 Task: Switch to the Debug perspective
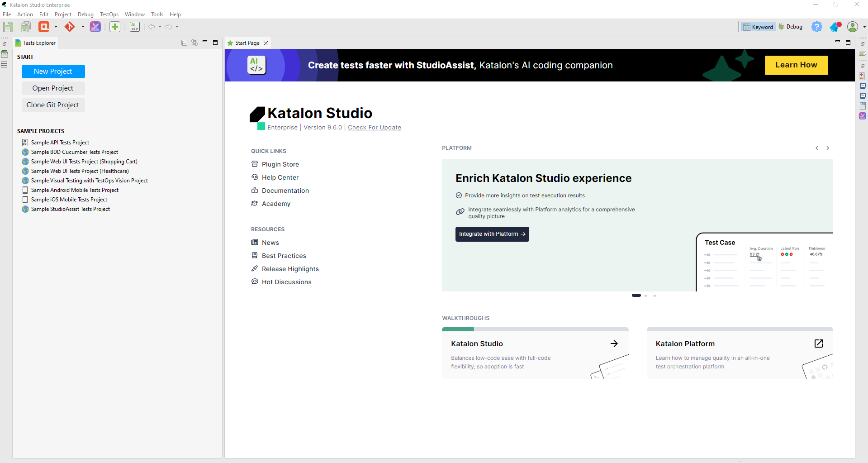pyautogui.click(x=791, y=27)
